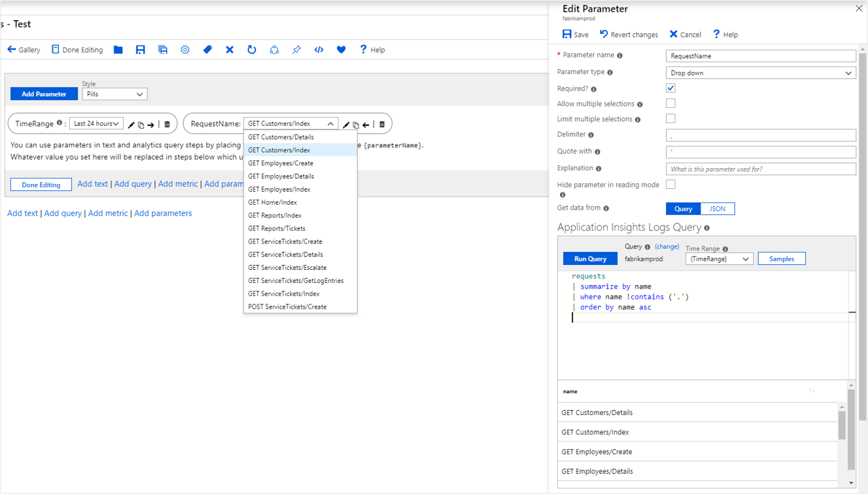Viewport: 868px width, 494px height.
Task: Refresh the workbook data
Action: pyautogui.click(x=251, y=49)
